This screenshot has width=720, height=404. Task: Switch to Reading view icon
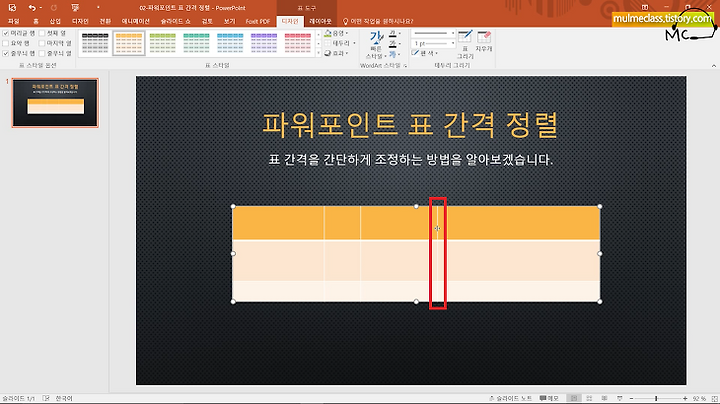(604, 398)
